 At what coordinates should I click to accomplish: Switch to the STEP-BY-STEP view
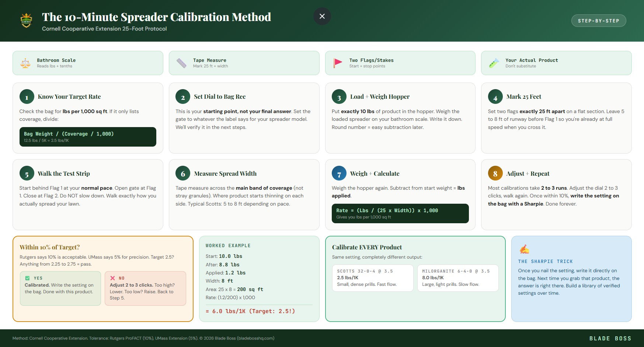598,21
